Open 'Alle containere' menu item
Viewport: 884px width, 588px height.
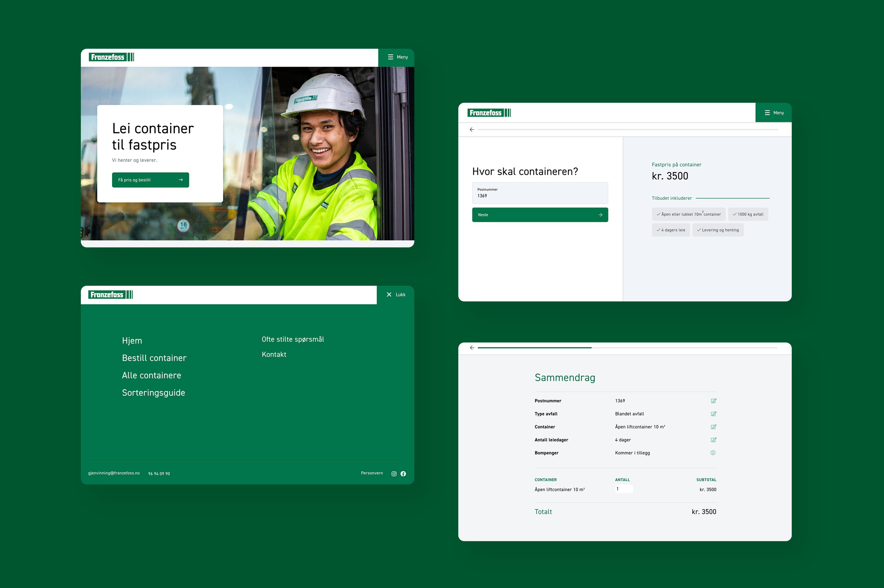(x=151, y=375)
